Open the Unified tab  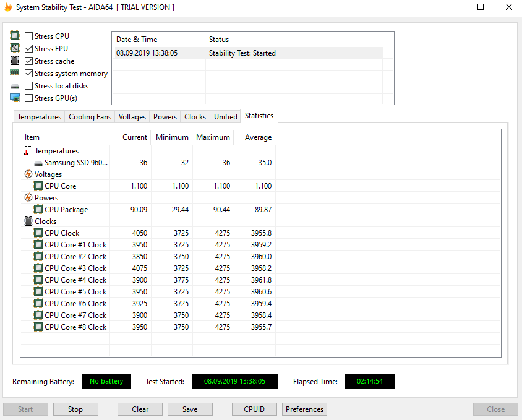[225, 117]
